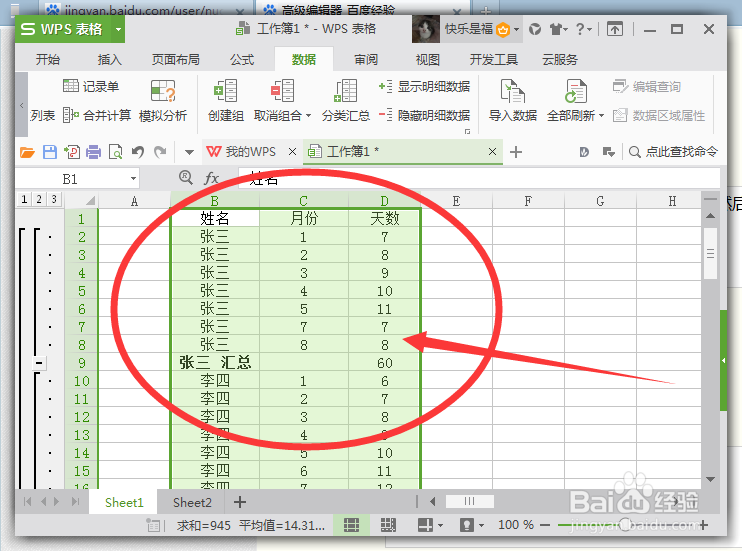This screenshot has height=551, width=742.
Task: Click the vertical scrollbar thumb
Action: [x=710, y=254]
